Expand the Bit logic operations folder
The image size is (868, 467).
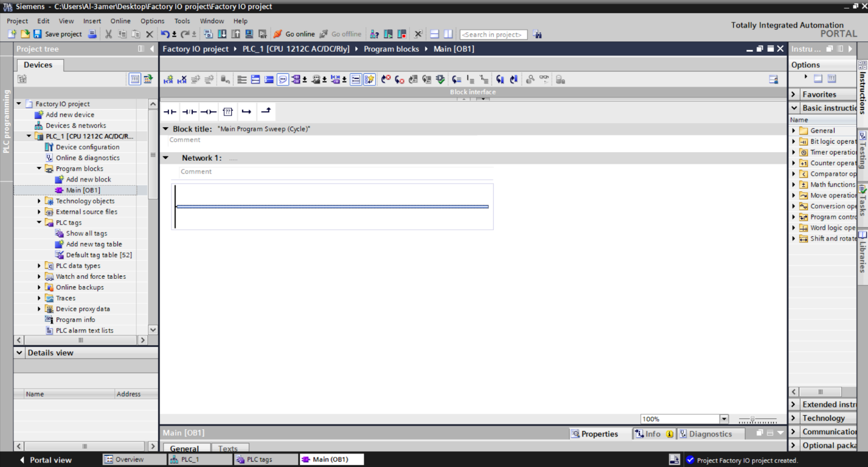pyautogui.click(x=793, y=141)
